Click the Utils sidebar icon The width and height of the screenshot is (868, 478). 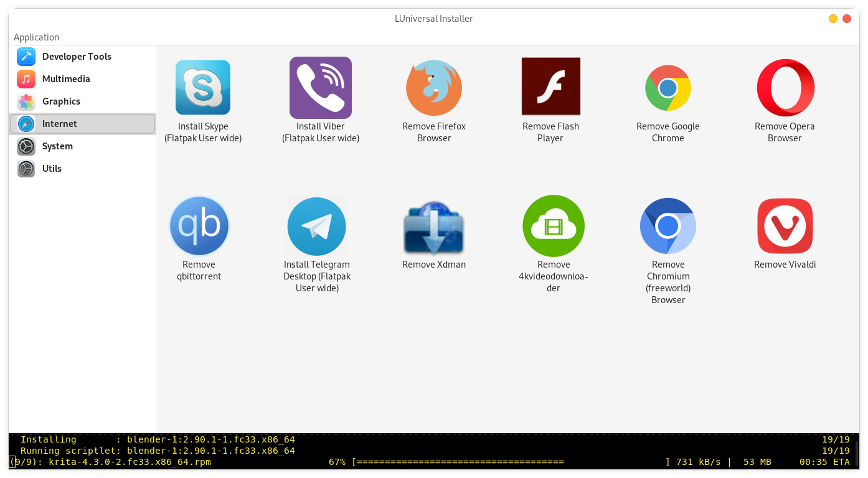tap(26, 169)
